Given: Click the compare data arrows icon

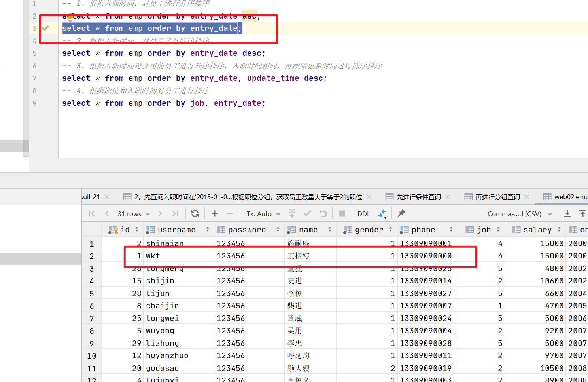Looking at the screenshot, I should pos(382,214).
